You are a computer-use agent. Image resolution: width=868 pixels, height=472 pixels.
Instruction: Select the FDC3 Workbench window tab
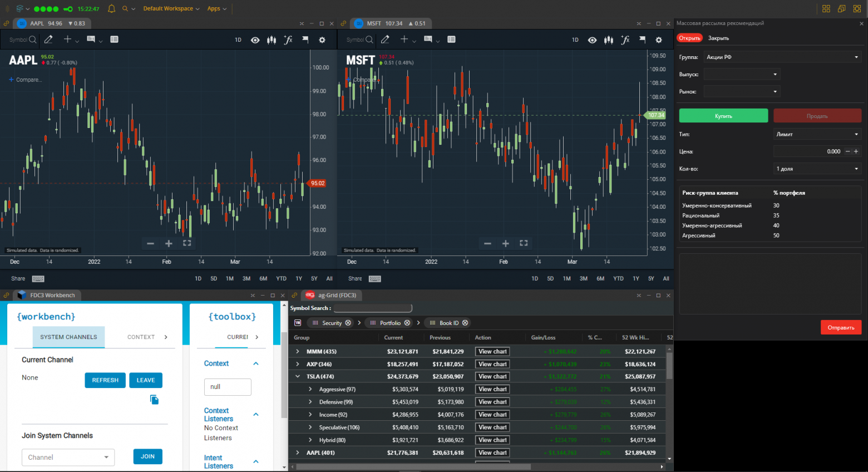48,295
